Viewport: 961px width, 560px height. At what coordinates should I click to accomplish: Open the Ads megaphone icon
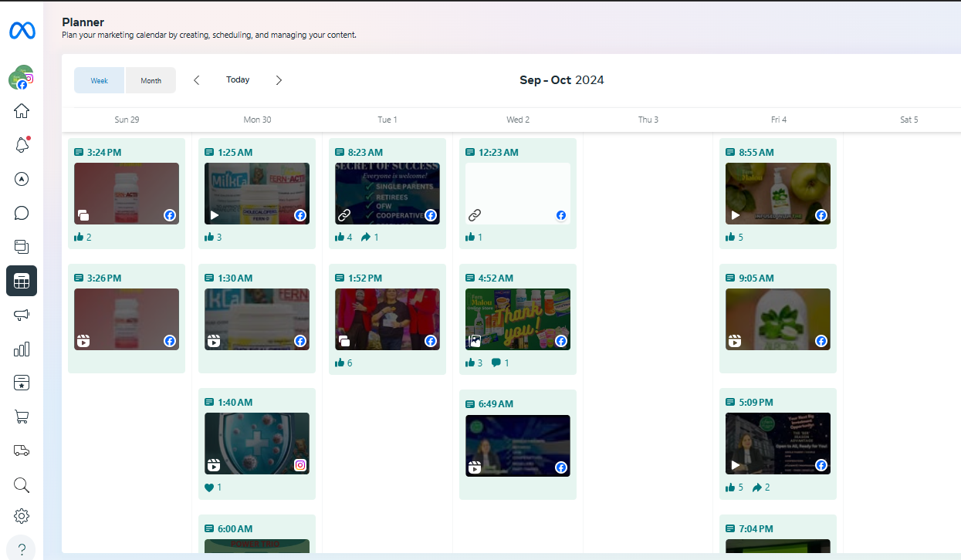tap(22, 315)
